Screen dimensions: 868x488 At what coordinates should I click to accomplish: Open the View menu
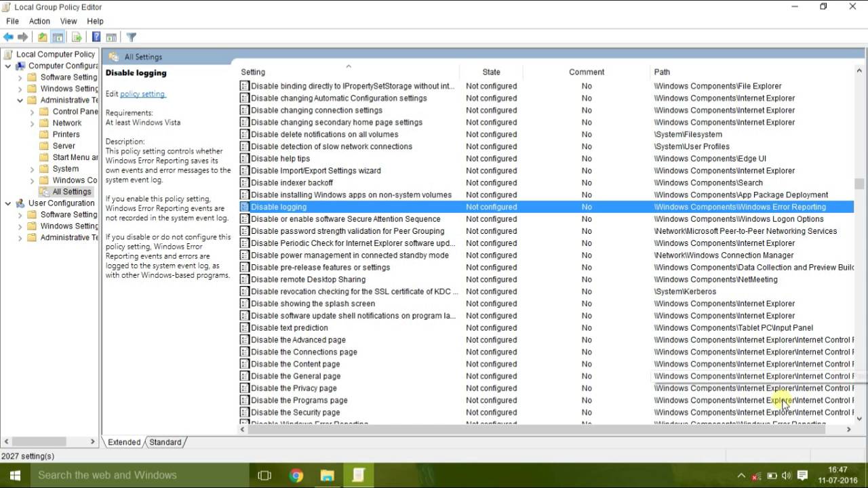(x=68, y=21)
